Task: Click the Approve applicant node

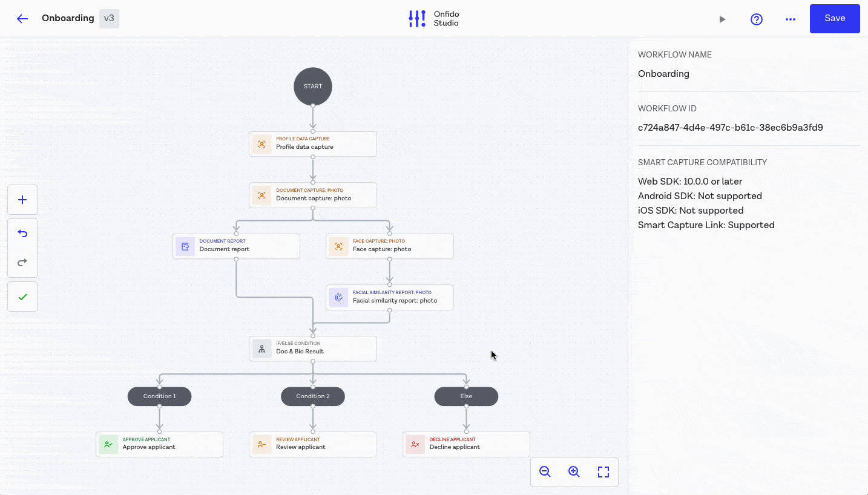Action: [x=159, y=444]
